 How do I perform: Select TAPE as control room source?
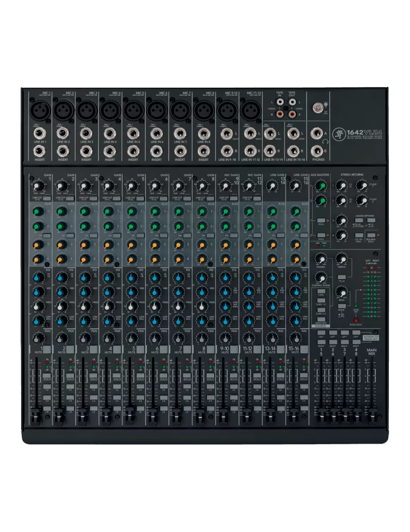coord(321,292)
